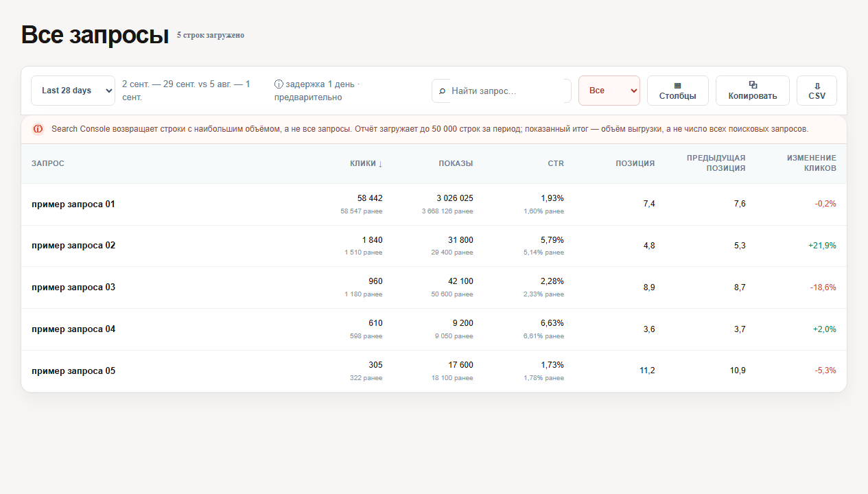Click the columns grid icon above Столбцы
Image resolution: width=868 pixels, height=494 pixels.
tap(678, 85)
